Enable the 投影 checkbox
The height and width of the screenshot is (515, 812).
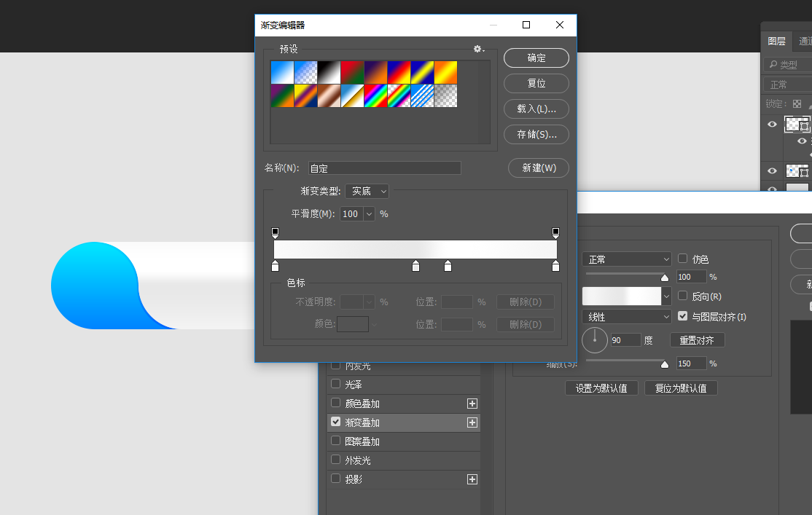pos(335,479)
